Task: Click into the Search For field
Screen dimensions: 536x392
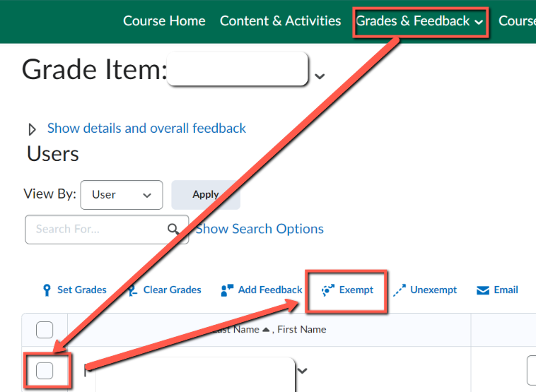Action: click(x=95, y=229)
